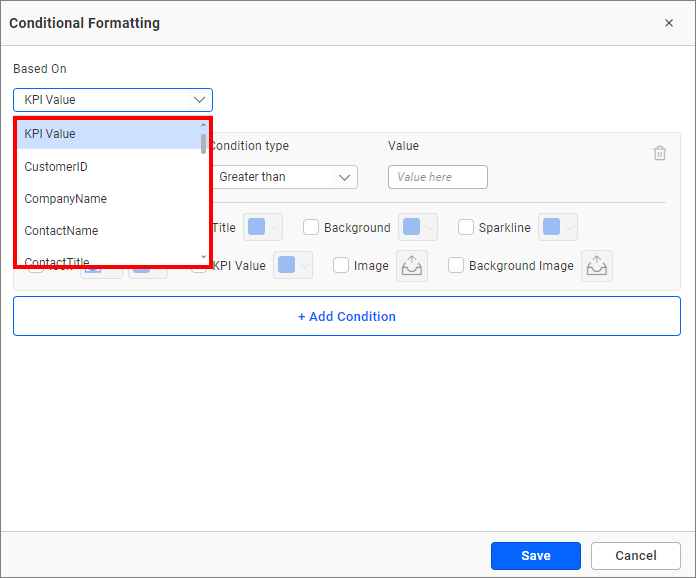Image resolution: width=696 pixels, height=578 pixels.
Task: Enable the Background Image checkbox
Action: pos(456,265)
